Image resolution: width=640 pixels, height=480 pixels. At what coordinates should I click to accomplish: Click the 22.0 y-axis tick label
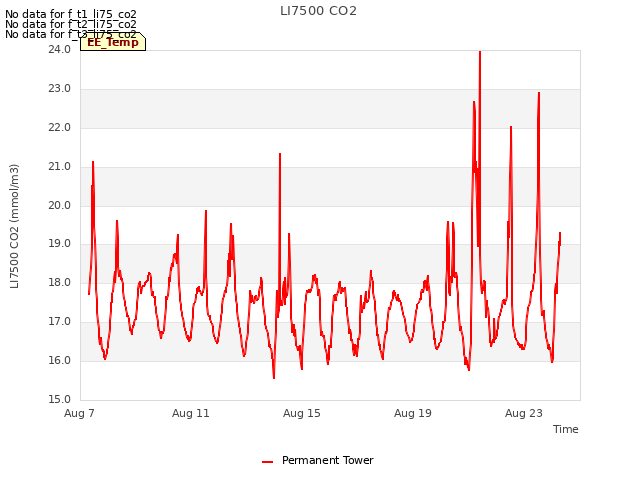click(60, 128)
